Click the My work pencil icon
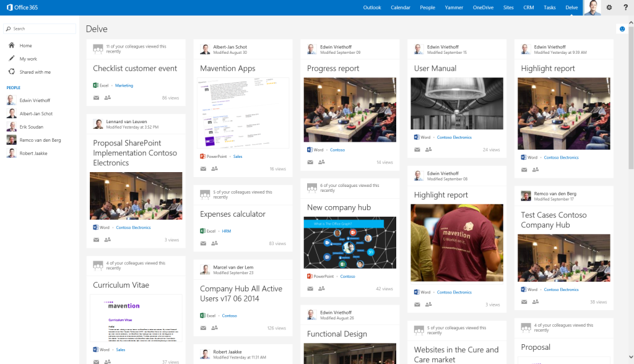The image size is (634, 364). [11, 59]
